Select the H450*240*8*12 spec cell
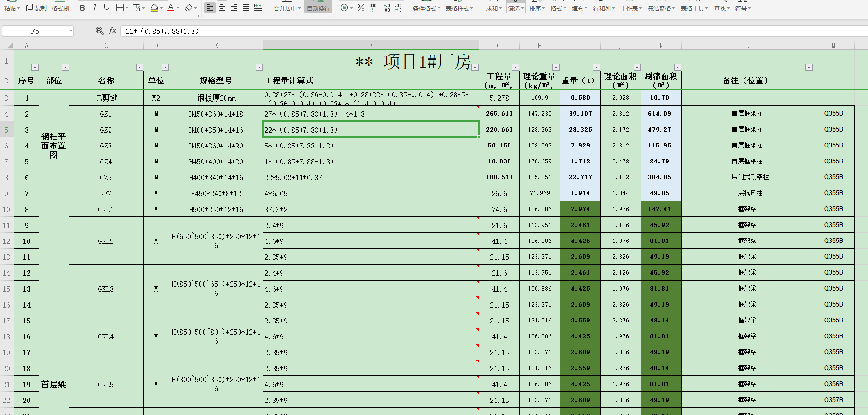 click(x=216, y=193)
